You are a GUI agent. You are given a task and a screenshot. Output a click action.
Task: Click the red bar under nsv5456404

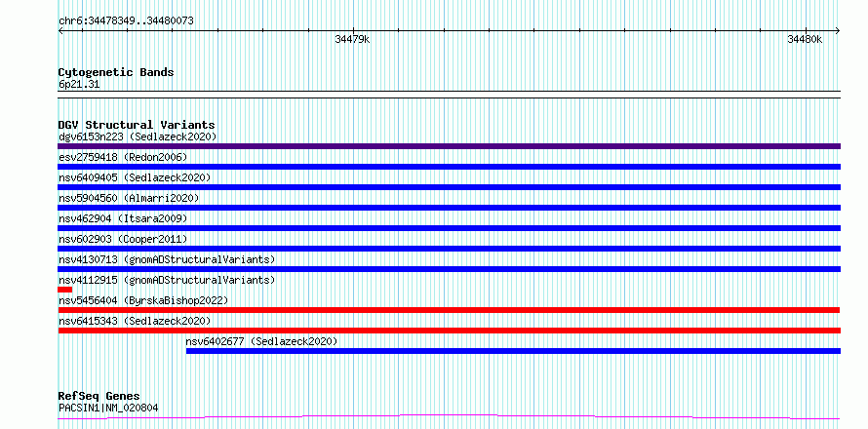point(449,310)
